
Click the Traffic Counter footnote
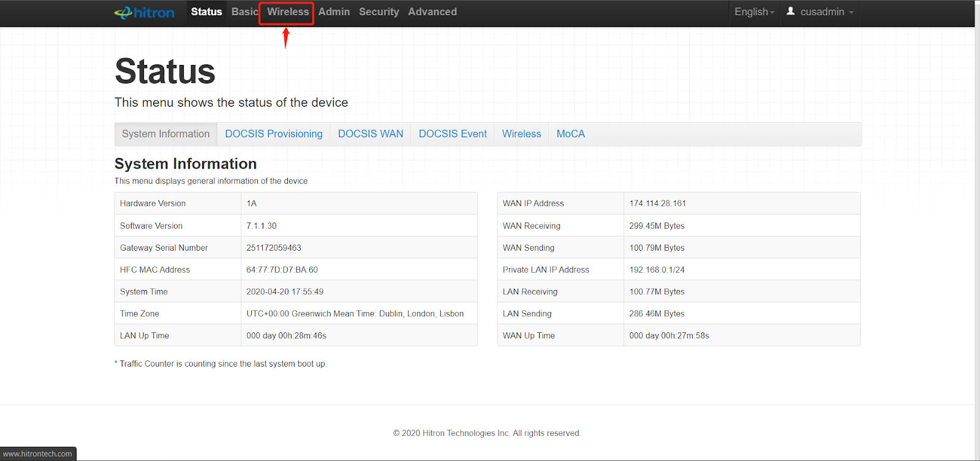(221, 364)
